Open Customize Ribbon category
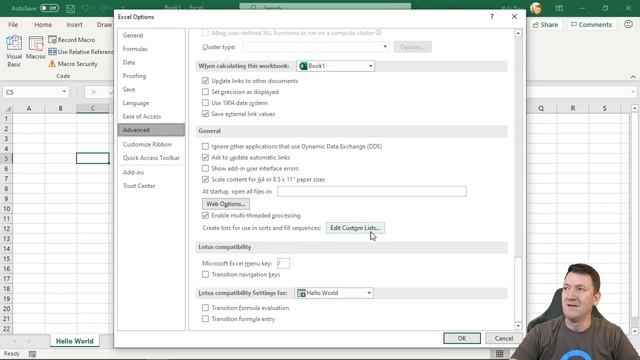Image resolution: width=640 pixels, height=360 pixels. click(151, 144)
